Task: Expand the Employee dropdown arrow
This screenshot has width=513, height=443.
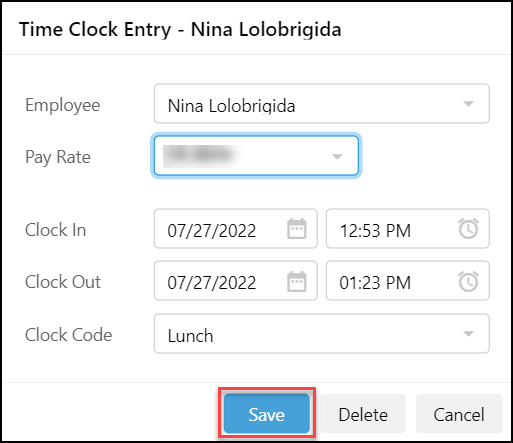Action: (x=468, y=104)
